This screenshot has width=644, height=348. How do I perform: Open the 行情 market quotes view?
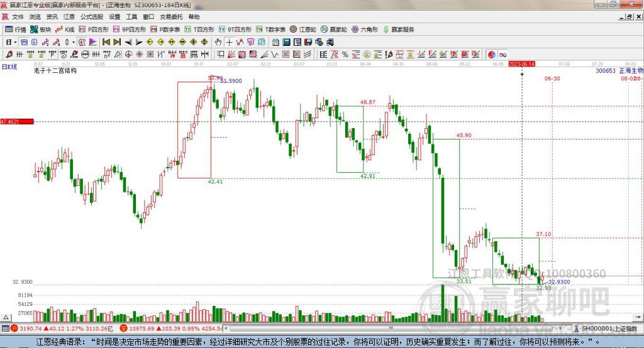coord(15,30)
